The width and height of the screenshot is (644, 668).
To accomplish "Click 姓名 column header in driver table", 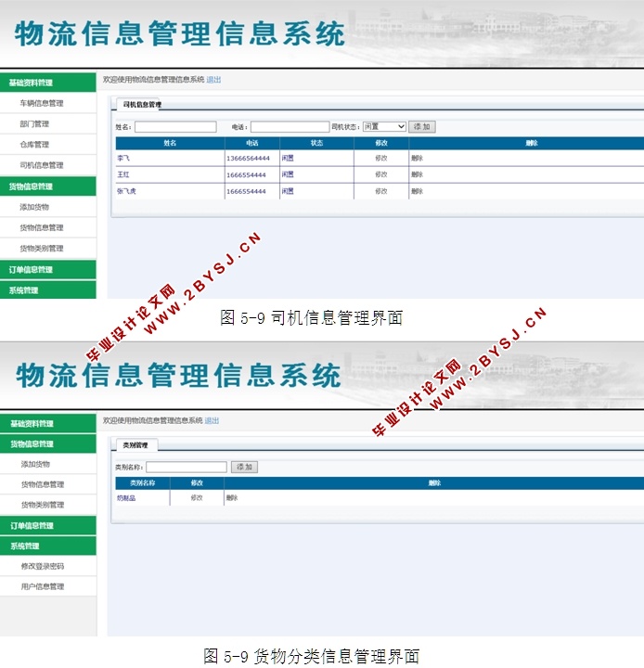I will [170, 143].
